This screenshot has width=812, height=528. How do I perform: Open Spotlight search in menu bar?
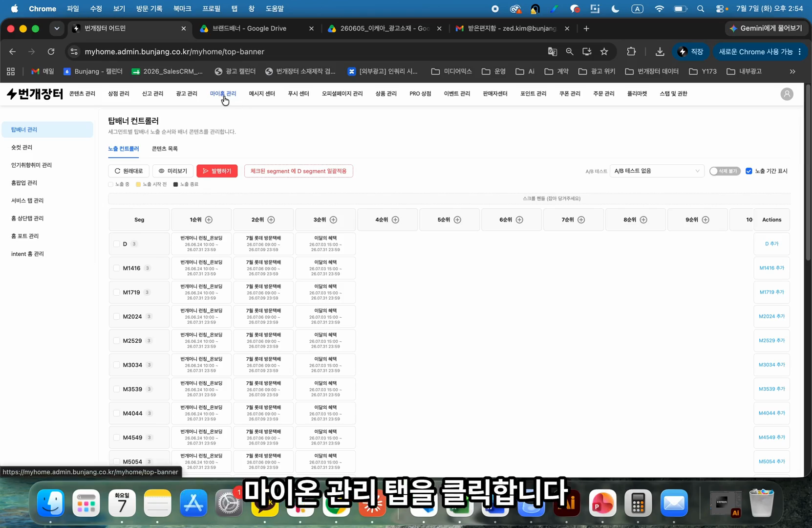coord(701,9)
